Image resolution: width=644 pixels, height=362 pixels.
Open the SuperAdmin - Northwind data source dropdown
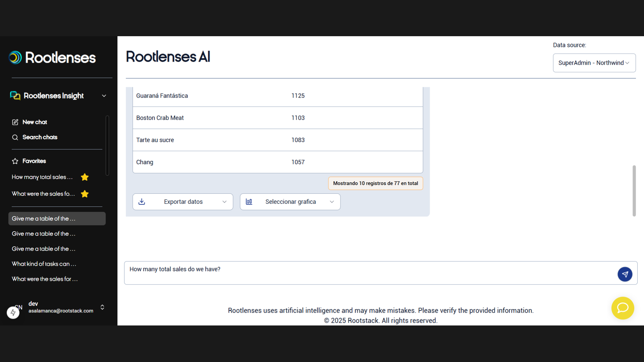pos(594,63)
